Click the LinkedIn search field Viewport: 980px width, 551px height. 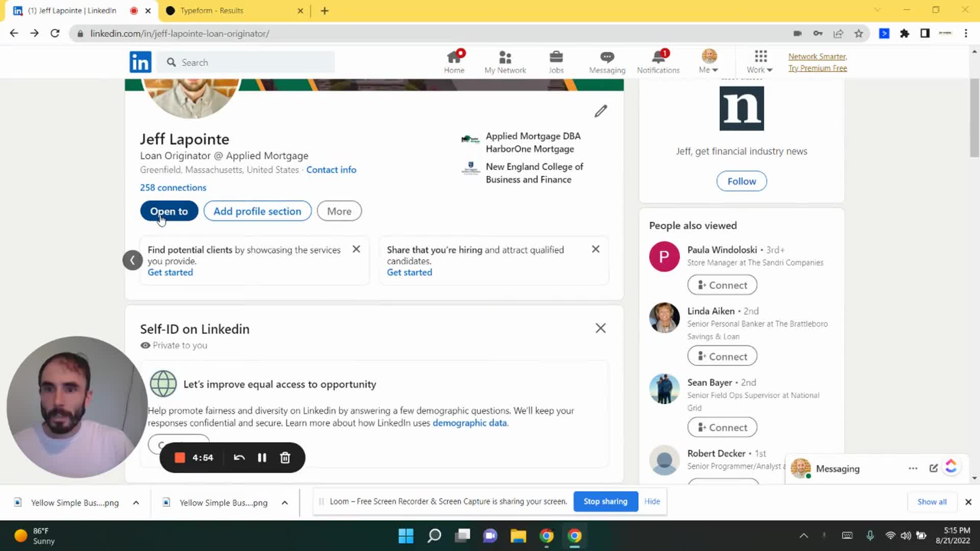(x=246, y=62)
